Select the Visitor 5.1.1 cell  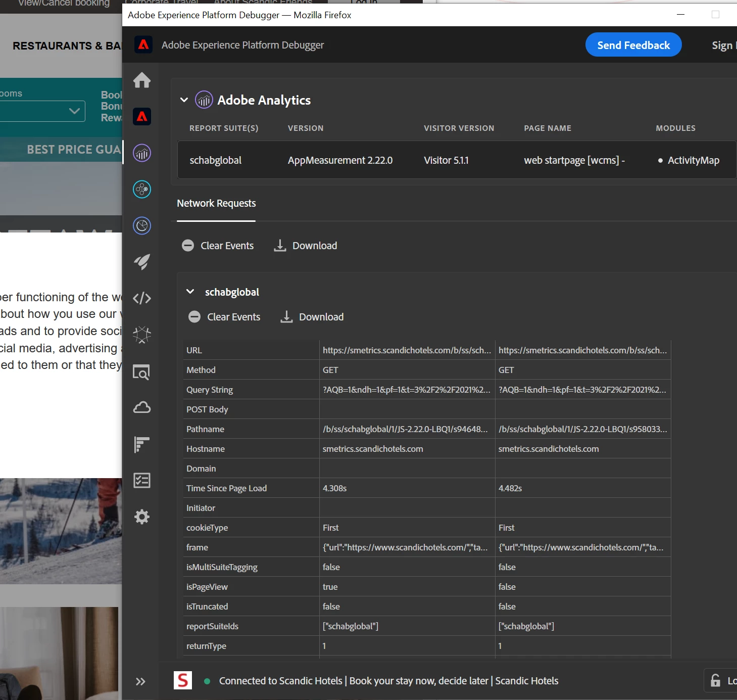pyautogui.click(x=446, y=160)
